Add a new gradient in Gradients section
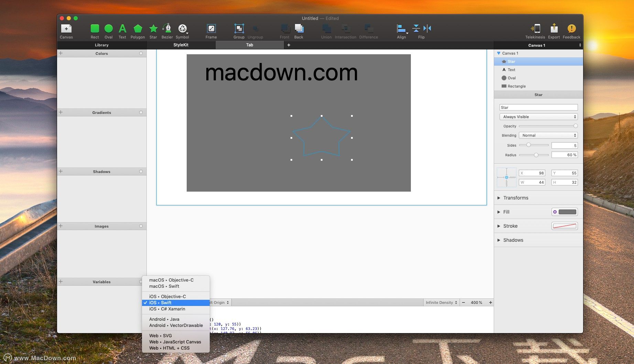634x364 pixels. [x=61, y=112]
